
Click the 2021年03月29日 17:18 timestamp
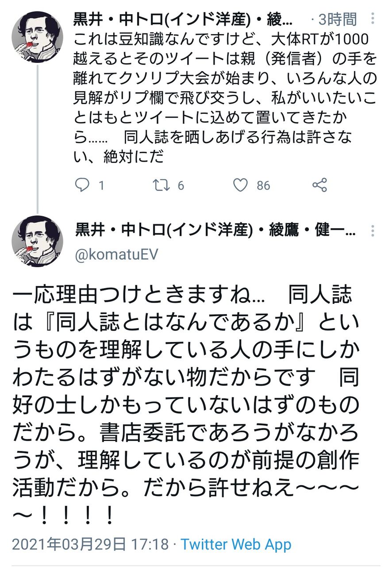pyautogui.click(x=90, y=544)
